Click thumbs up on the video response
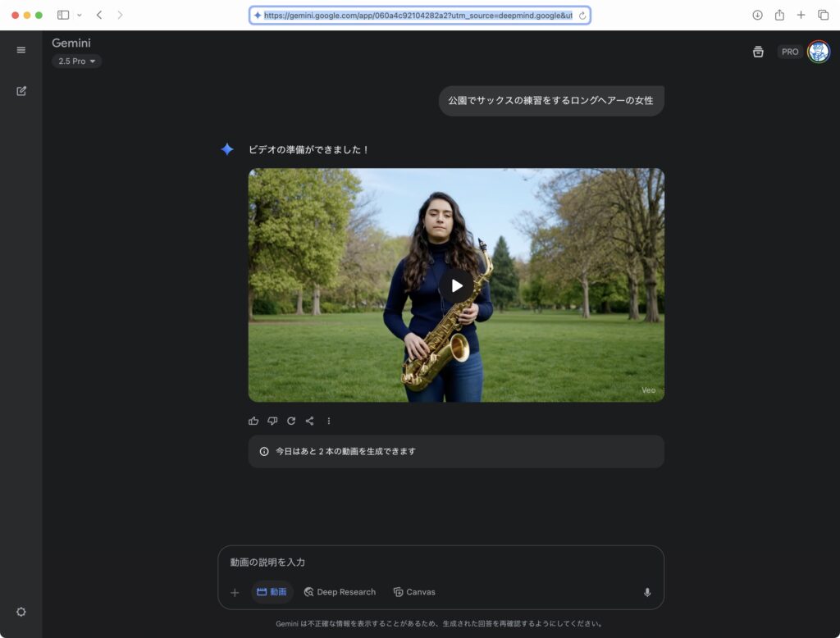 tap(253, 421)
